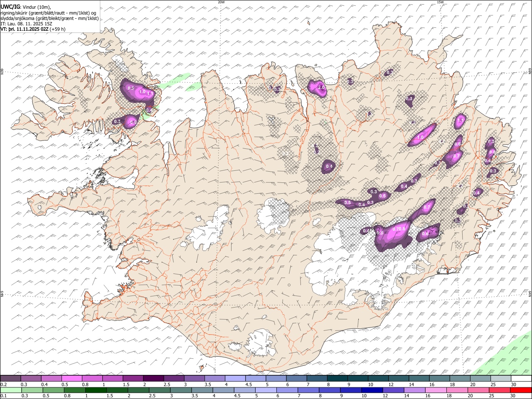532x399 pixels.
Task: Click the UWC/IG title text
Action: coord(10,7)
